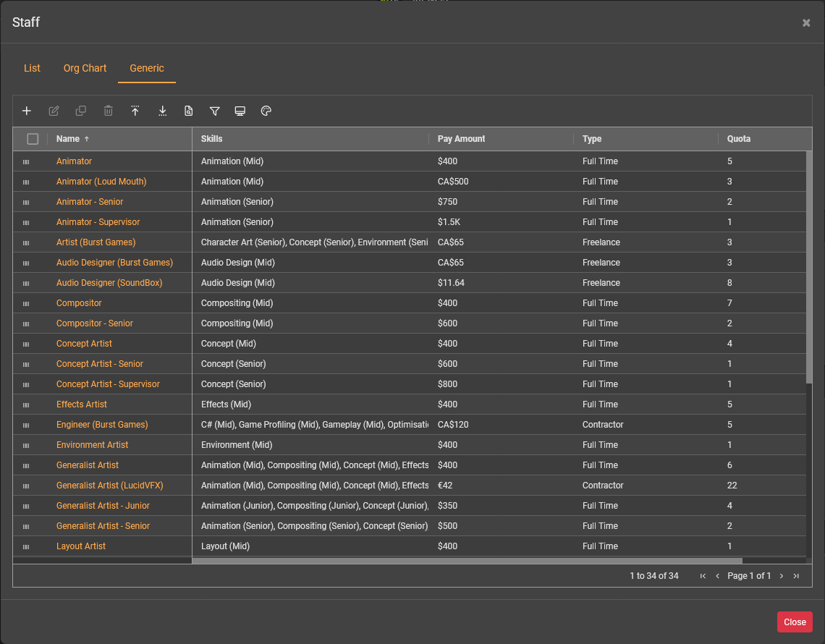The height and width of the screenshot is (644, 825).
Task: Click the plus icon to add staff
Action: 27,111
